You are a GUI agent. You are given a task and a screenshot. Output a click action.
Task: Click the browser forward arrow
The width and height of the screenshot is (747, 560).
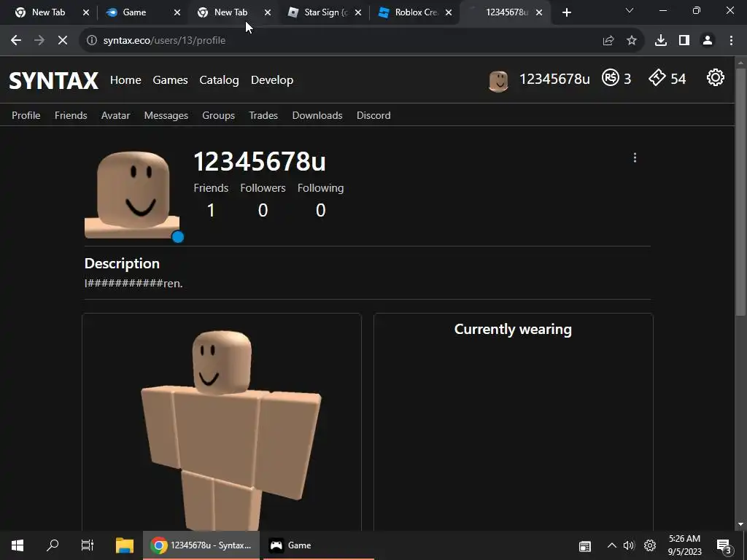pos(39,41)
